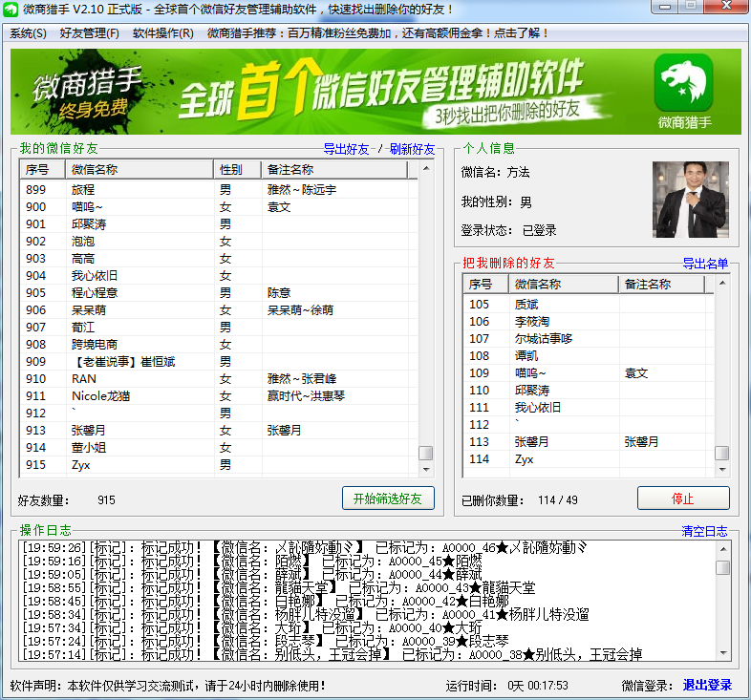Image resolution: width=751 pixels, height=700 pixels.
Task: Select friend row 915 Zyx
Action: [x=219, y=465]
